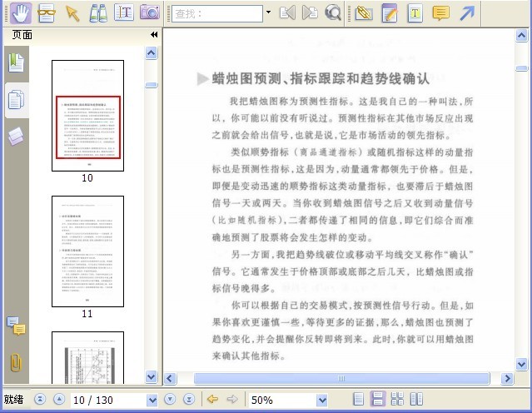The image size is (532, 413).
Task: Switch to continuous page layout
Action: (x=378, y=399)
